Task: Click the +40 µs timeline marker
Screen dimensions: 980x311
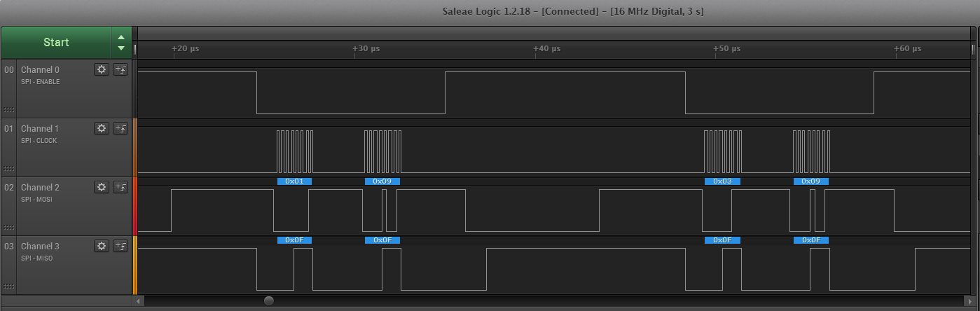Action: pos(546,49)
